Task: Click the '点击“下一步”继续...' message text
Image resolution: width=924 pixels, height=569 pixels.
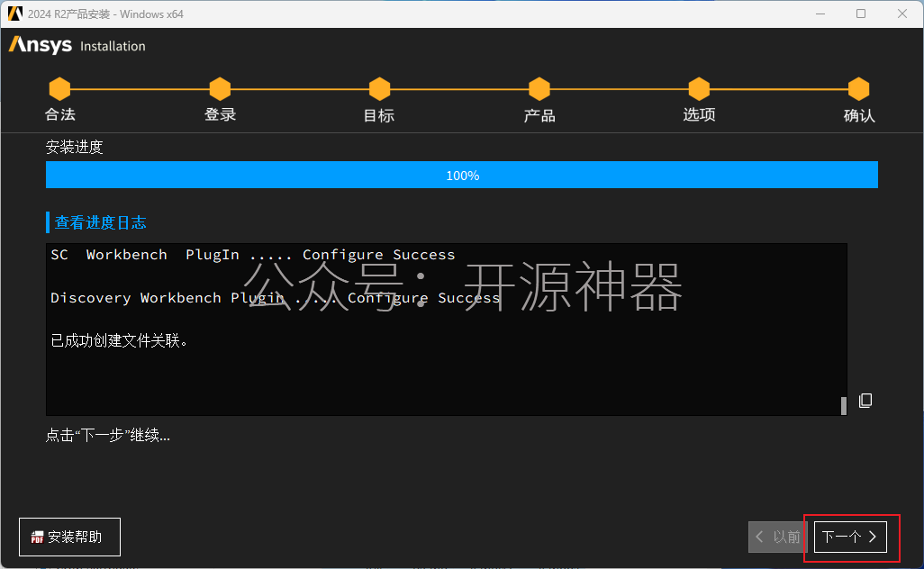Action: pyautogui.click(x=108, y=435)
